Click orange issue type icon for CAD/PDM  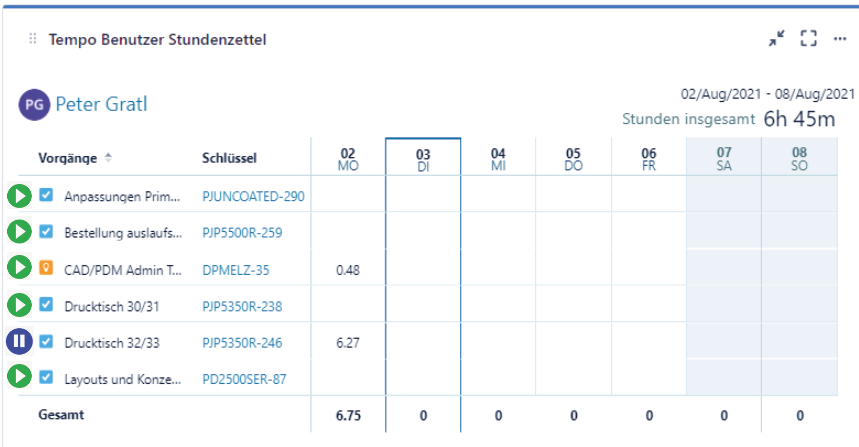(46, 268)
